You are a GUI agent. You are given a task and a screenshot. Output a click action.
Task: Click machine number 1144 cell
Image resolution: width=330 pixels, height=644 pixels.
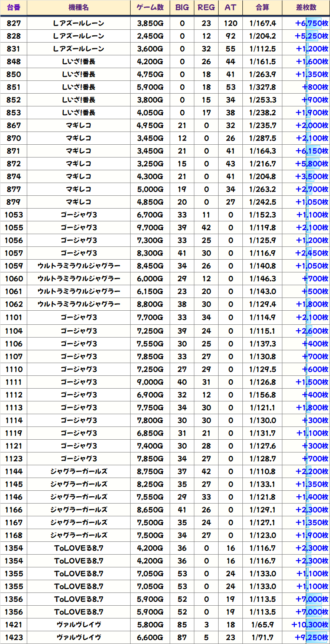[x=14, y=472]
